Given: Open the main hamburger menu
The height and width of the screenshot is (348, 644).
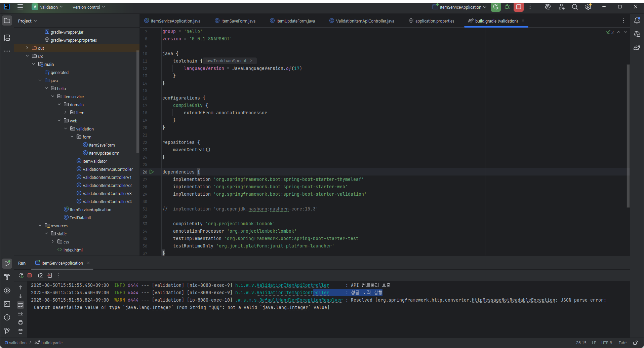Looking at the screenshot, I should point(20,7).
